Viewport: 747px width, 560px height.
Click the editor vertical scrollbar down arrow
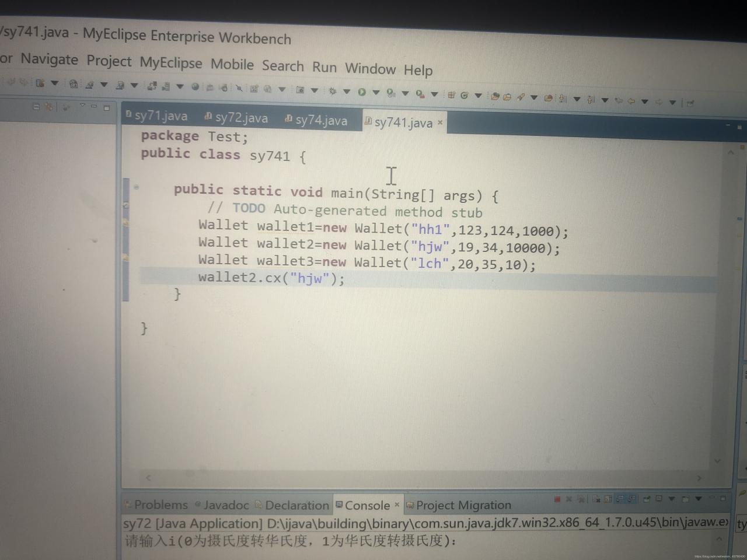point(717,461)
